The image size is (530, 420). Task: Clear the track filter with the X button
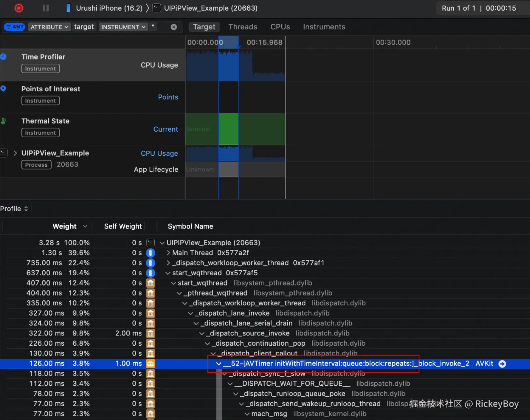click(174, 27)
